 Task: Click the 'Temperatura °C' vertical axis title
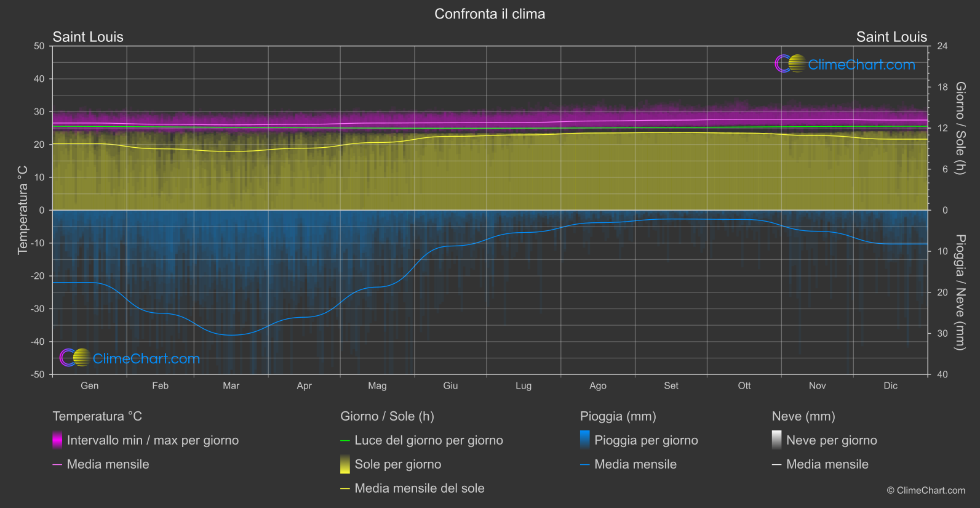pos(23,210)
